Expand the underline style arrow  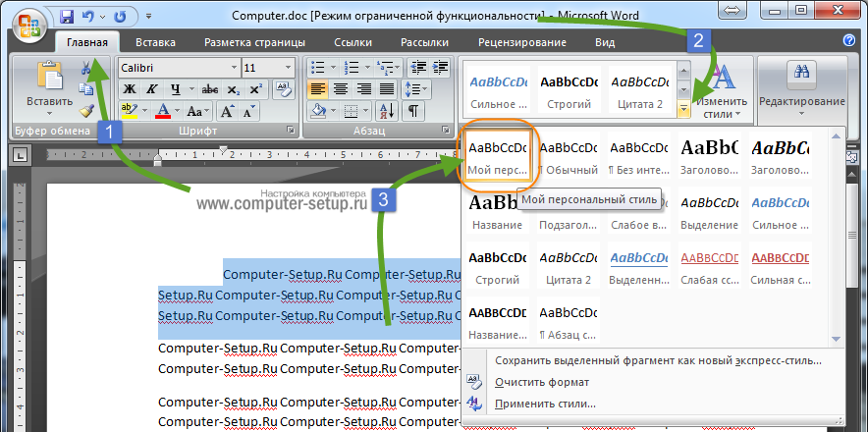point(191,89)
